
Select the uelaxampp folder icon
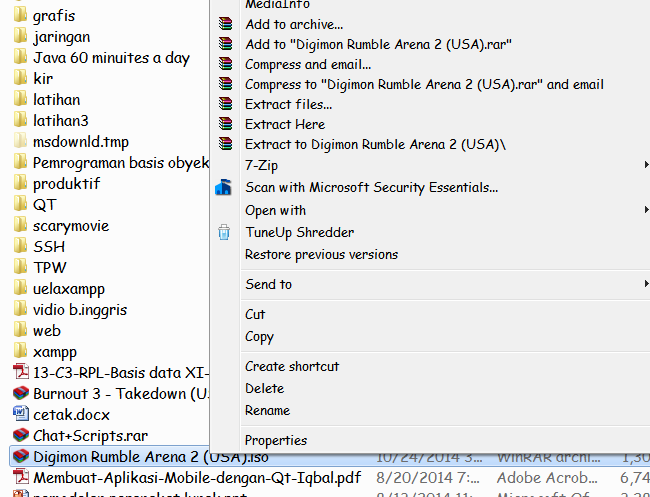pos(20,287)
